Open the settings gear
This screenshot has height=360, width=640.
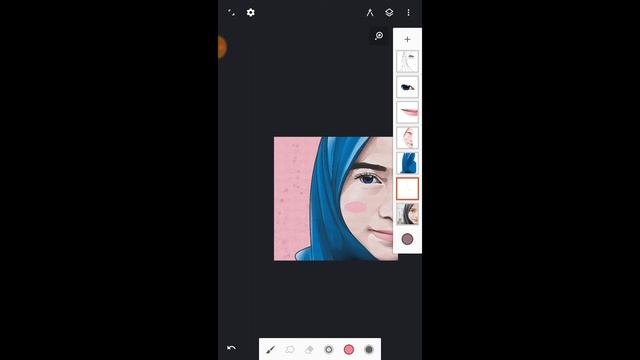point(251,13)
